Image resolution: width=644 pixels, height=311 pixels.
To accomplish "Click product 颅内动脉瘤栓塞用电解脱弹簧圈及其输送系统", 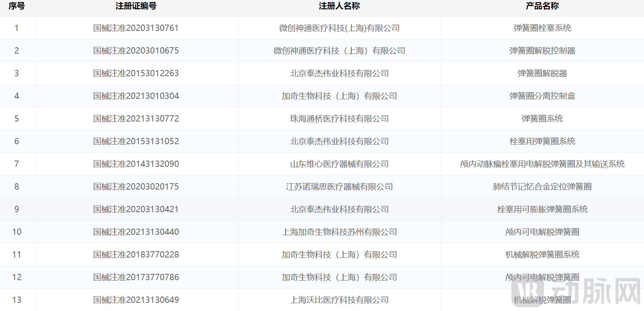I will (x=542, y=164).
